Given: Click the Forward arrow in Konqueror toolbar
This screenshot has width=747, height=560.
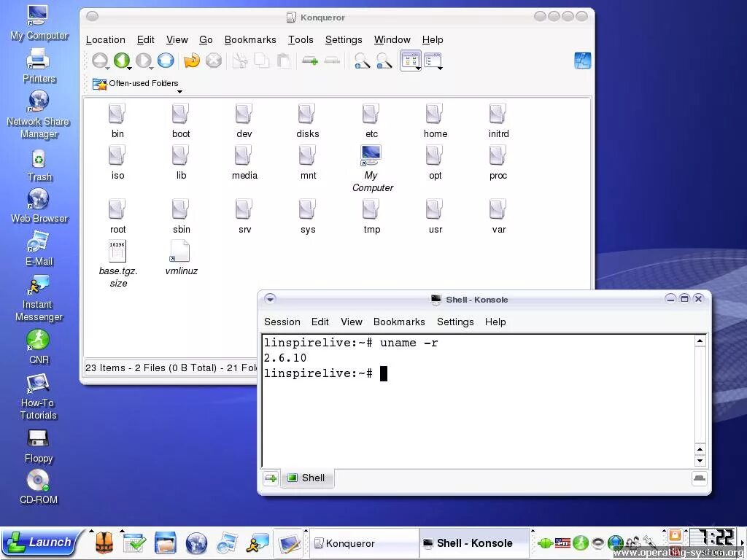Looking at the screenshot, I should (x=143, y=61).
